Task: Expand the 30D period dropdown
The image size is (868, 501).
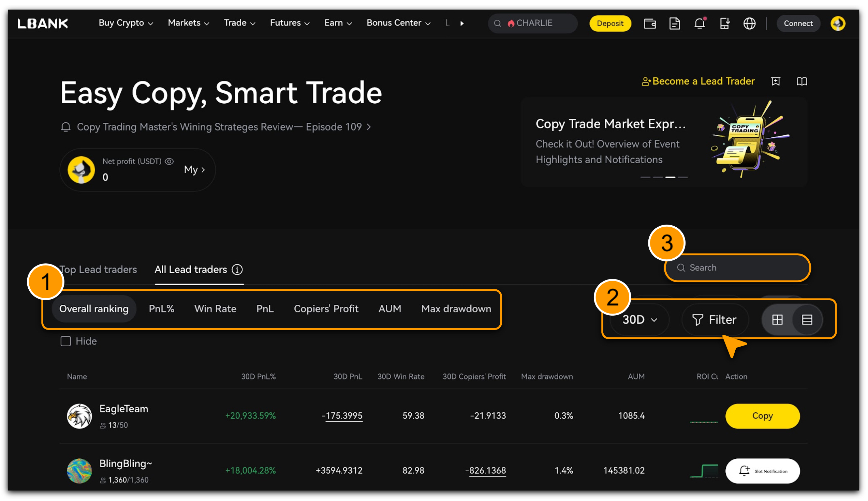Action: [640, 320]
